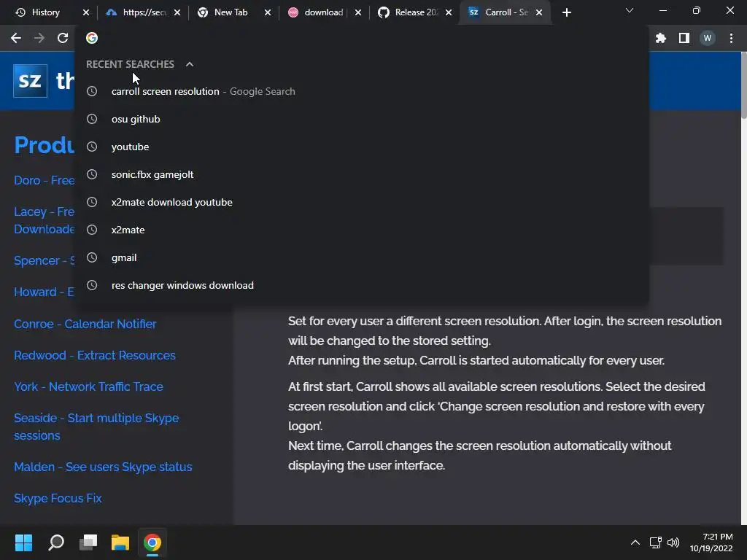Screen dimensions: 747x560
Task: Click the clock icon beside 'youtube'
Action: (x=92, y=147)
